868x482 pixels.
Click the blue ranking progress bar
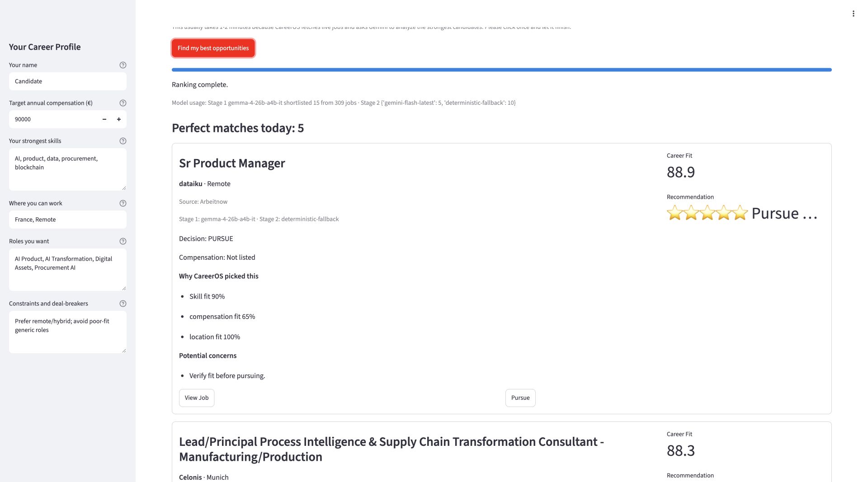click(x=502, y=70)
